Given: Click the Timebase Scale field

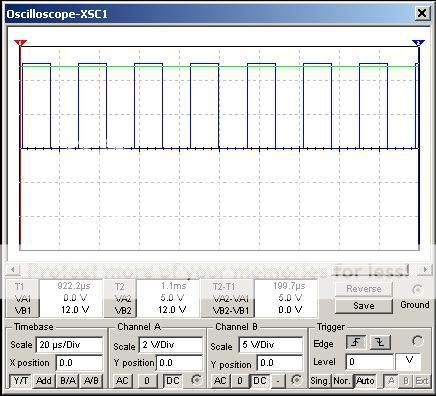Looking at the screenshot, I should [69, 345].
